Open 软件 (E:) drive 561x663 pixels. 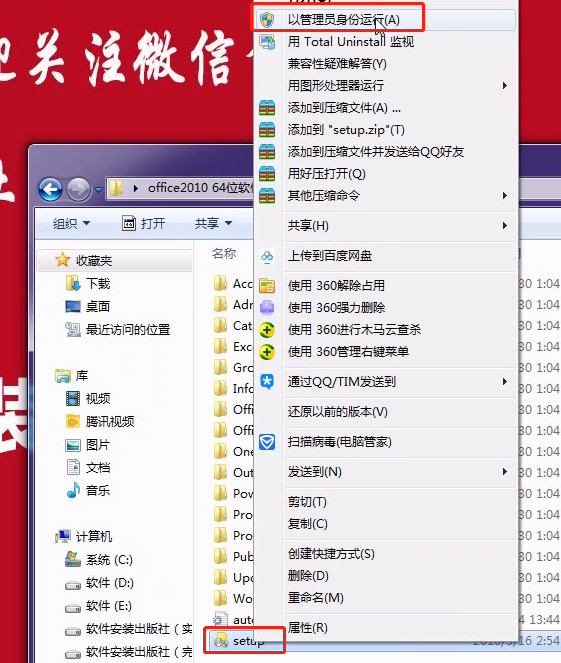coord(99,606)
